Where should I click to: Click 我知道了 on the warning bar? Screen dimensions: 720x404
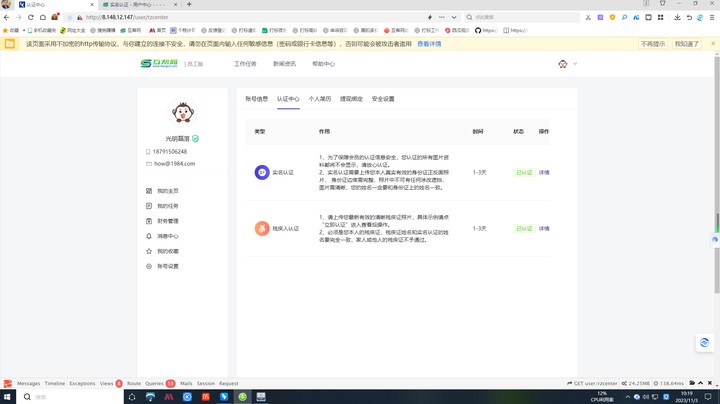(687, 44)
